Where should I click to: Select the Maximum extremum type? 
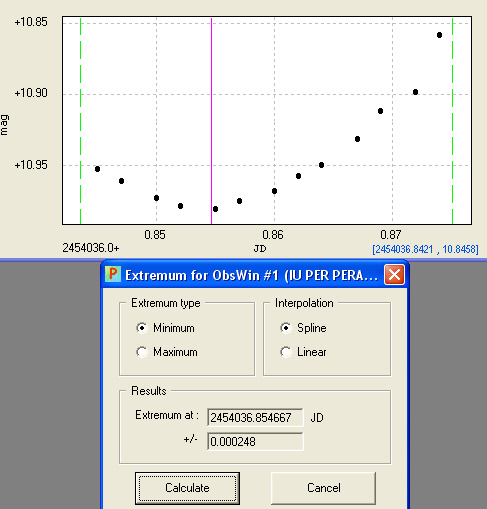pyautogui.click(x=142, y=352)
